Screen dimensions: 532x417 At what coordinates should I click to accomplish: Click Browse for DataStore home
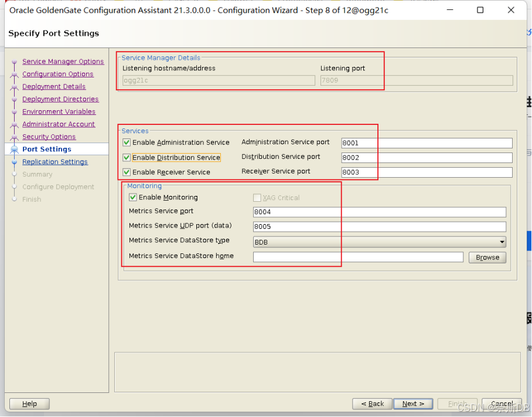tap(487, 257)
